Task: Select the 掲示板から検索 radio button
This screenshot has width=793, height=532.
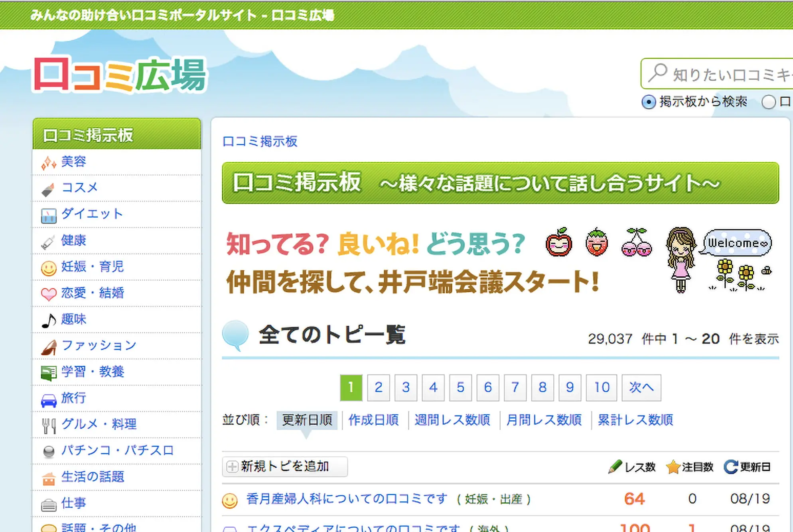Action: tap(649, 102)
